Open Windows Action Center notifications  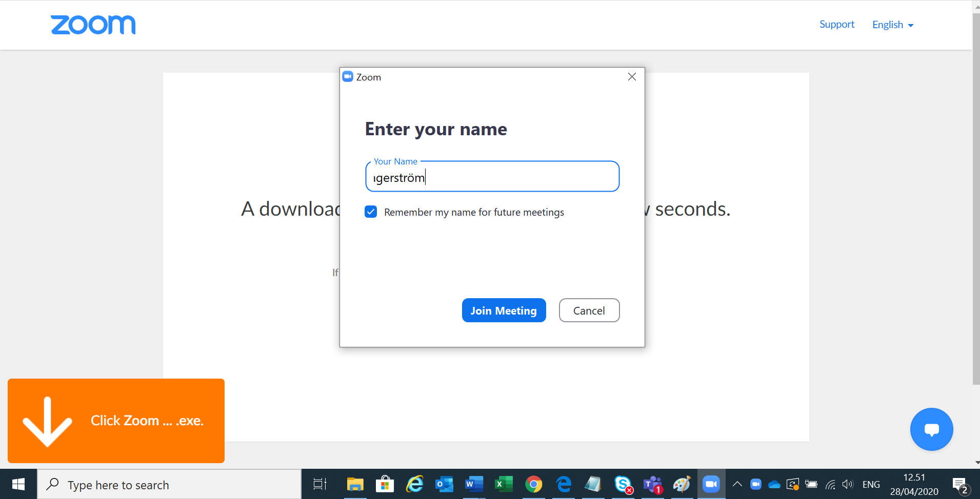[x=959, y=485]
